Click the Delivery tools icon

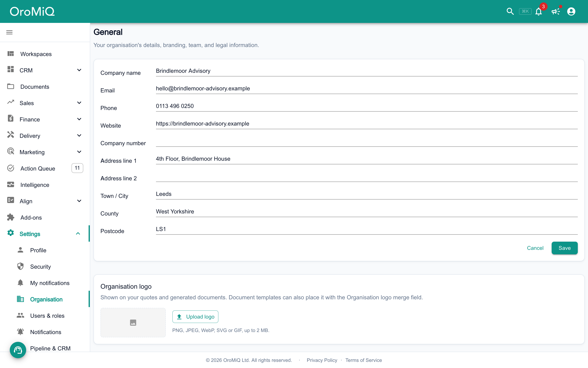(x=11, y=135)
